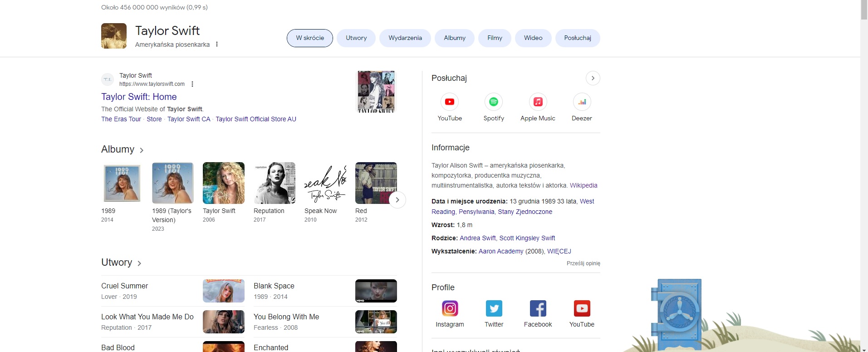Select the W skrócie tab
The height and width of the screenshot is (352, 868).
310,38
